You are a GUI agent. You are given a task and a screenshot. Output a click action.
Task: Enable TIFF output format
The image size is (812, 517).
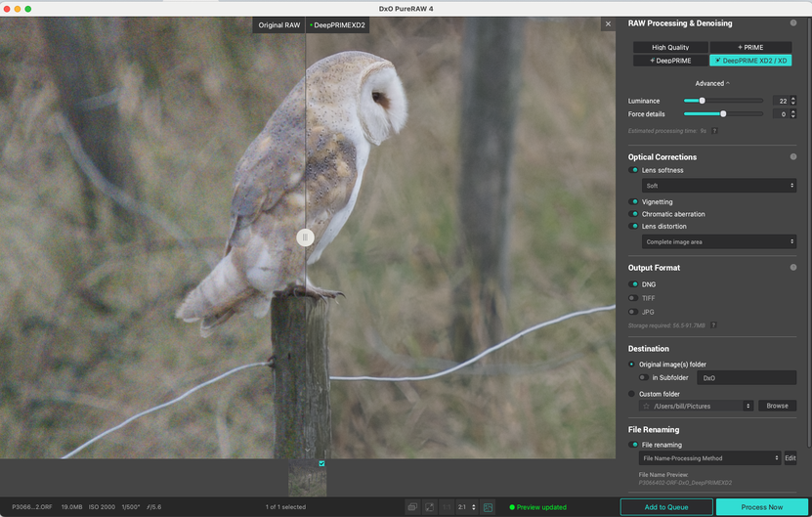[x=633, y=298]
